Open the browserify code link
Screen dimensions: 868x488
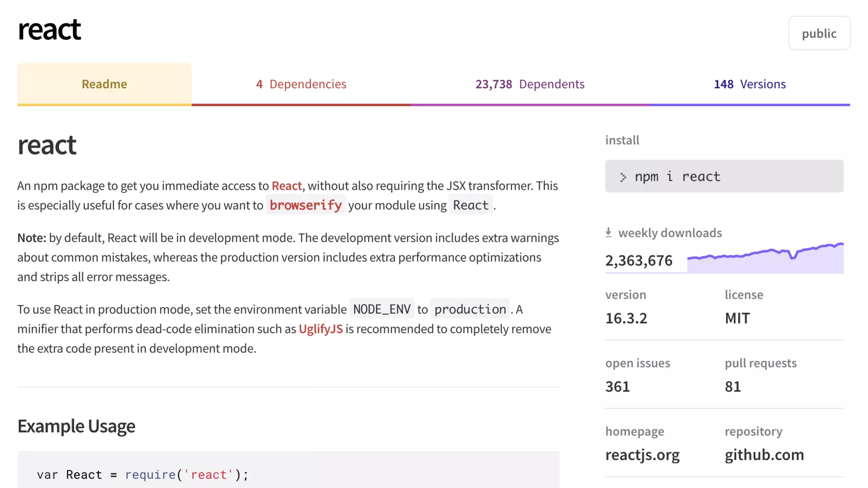click(306, 205)
